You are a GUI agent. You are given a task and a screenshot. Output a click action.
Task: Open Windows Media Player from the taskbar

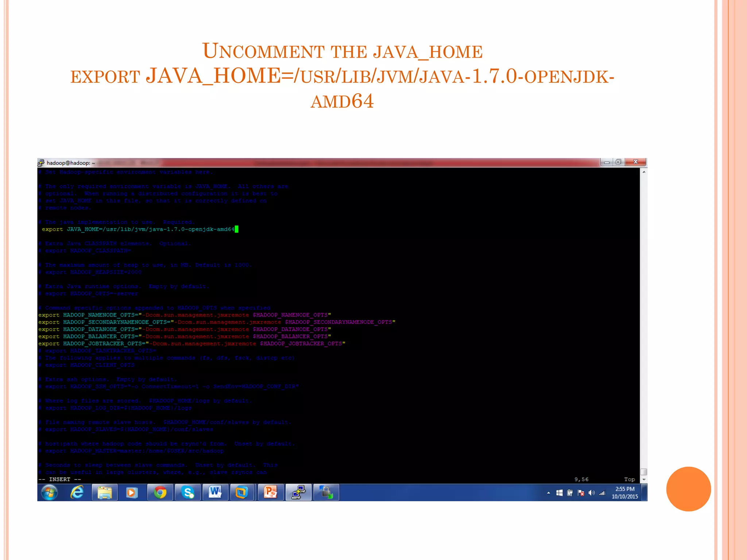(x=132, y=493)
